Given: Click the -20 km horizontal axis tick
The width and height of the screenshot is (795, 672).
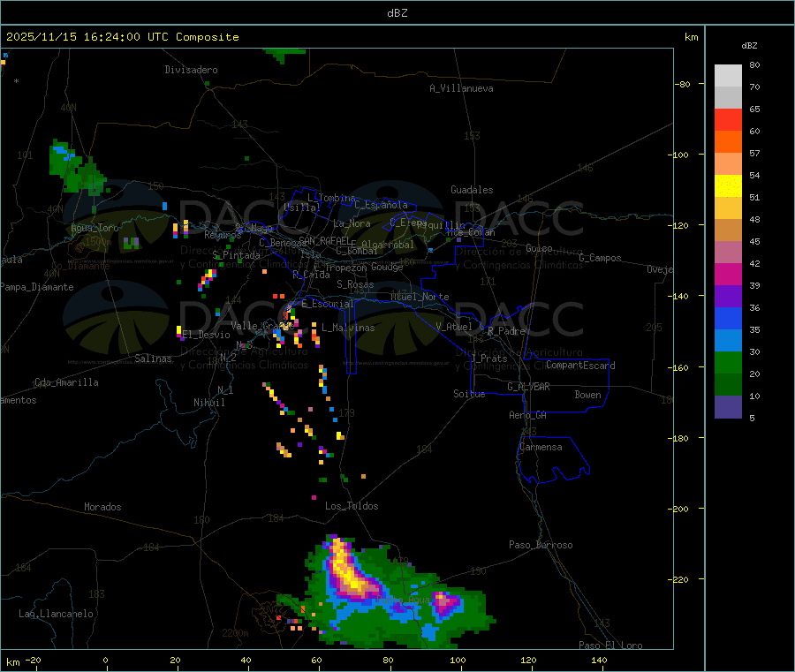Looking at the screenshot, I should click(x=33, y=660).
